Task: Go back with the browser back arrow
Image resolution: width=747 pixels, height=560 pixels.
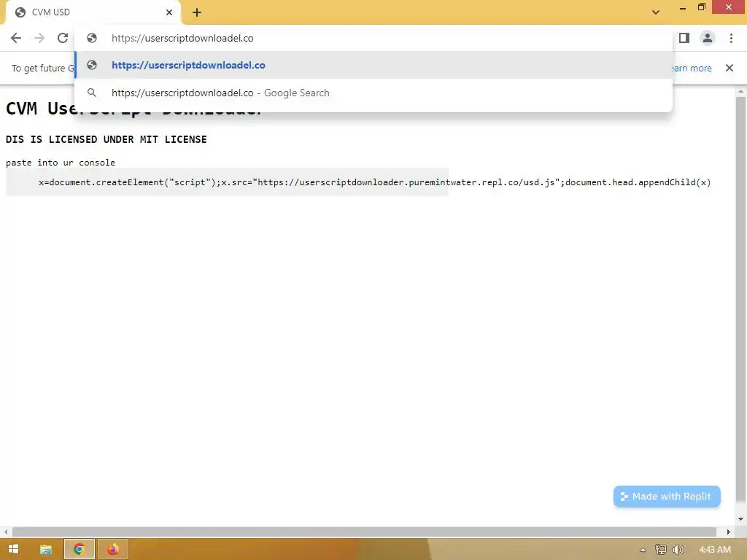Action: [16, 38]
